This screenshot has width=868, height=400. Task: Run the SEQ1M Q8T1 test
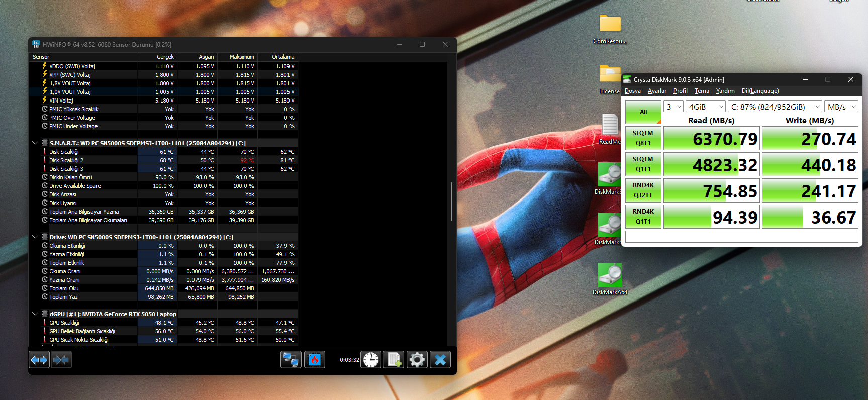click(x=643, y=138)
